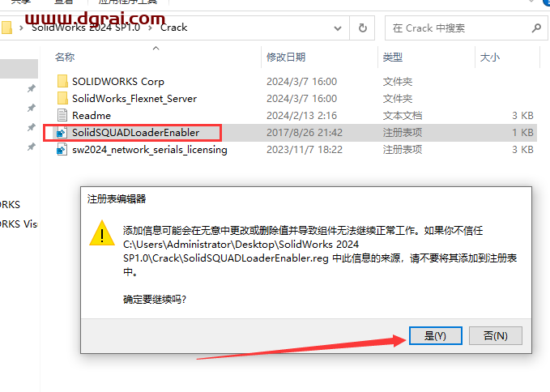The height and width of the screenshot is (392, 550).
Task: Expand the chevron before Crack in path
Action: (x=150, y=28)
